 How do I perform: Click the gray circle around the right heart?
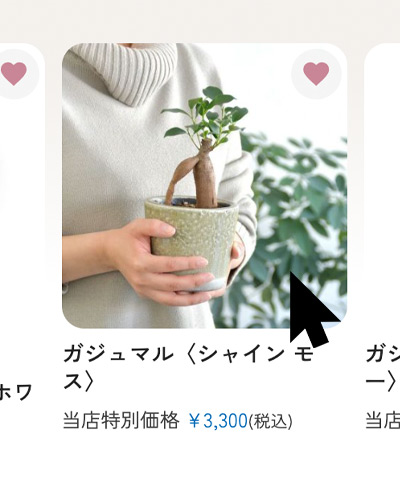tap(316, 74)
